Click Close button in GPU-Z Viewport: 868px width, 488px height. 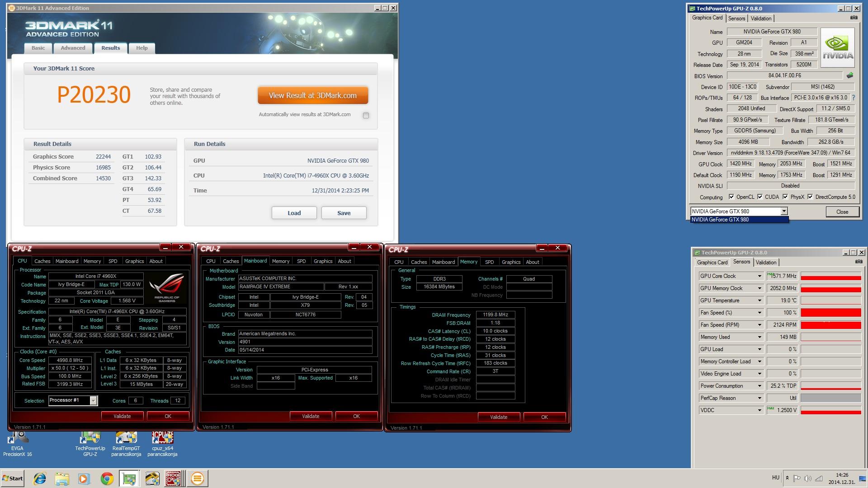coord(842,211)
